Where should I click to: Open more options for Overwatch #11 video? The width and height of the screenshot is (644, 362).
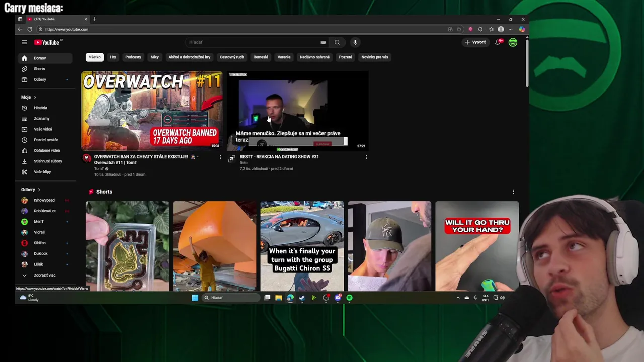click(x=220, y=157)
